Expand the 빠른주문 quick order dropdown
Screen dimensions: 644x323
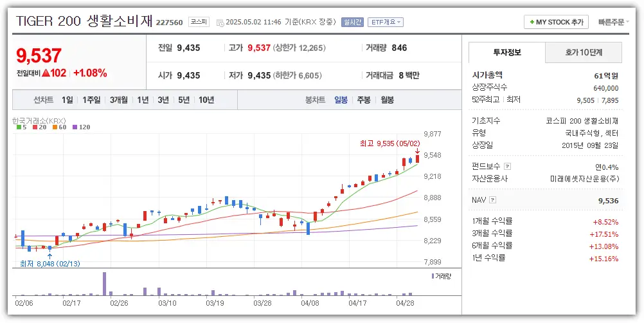(615, 22)
